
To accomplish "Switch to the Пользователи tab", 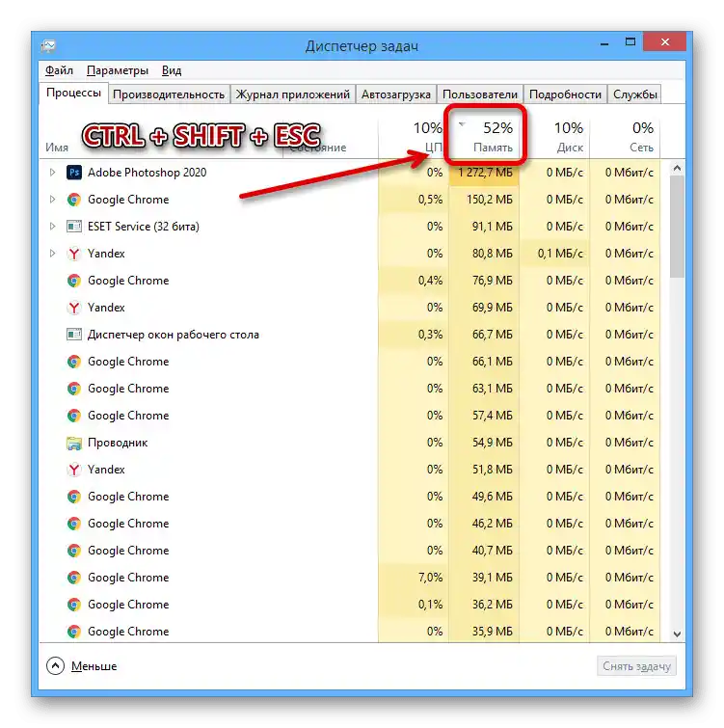I will coord(480,94).
